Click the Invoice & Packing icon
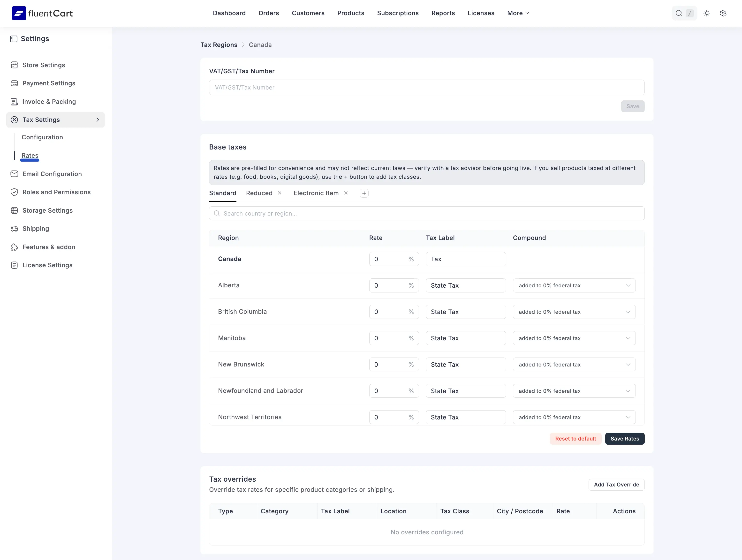Screen dimensions: 742x560 pos(14,102)
